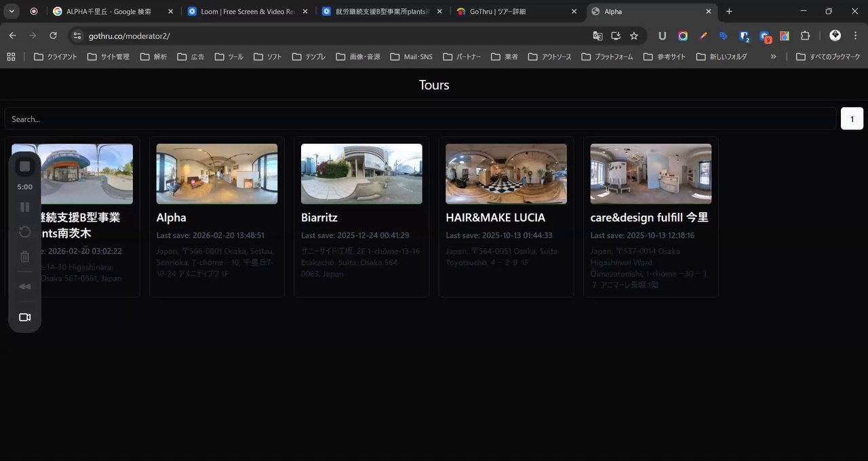Bookmark this page with star icon
This screenshot has width=868, height=461.
click(634, 36)
